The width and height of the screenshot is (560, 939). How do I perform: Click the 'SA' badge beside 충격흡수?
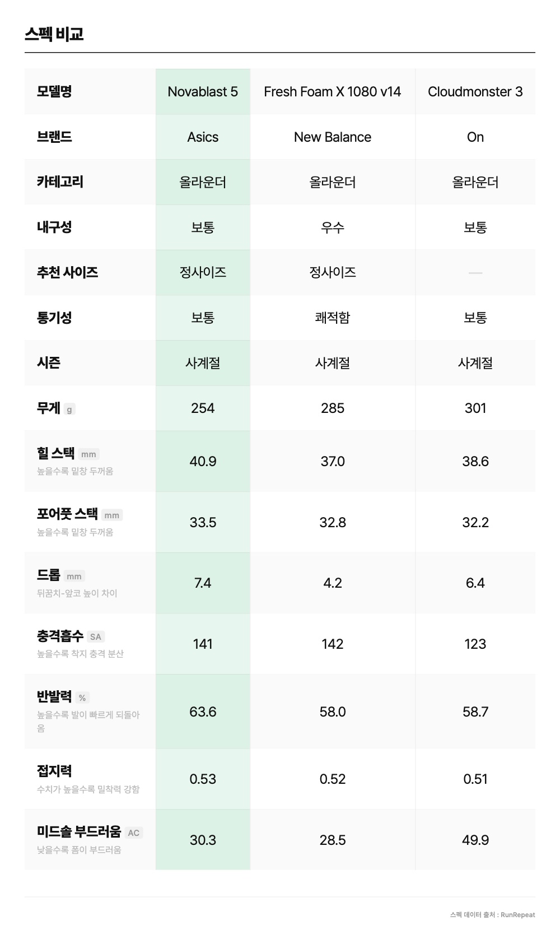coord(96,637)
